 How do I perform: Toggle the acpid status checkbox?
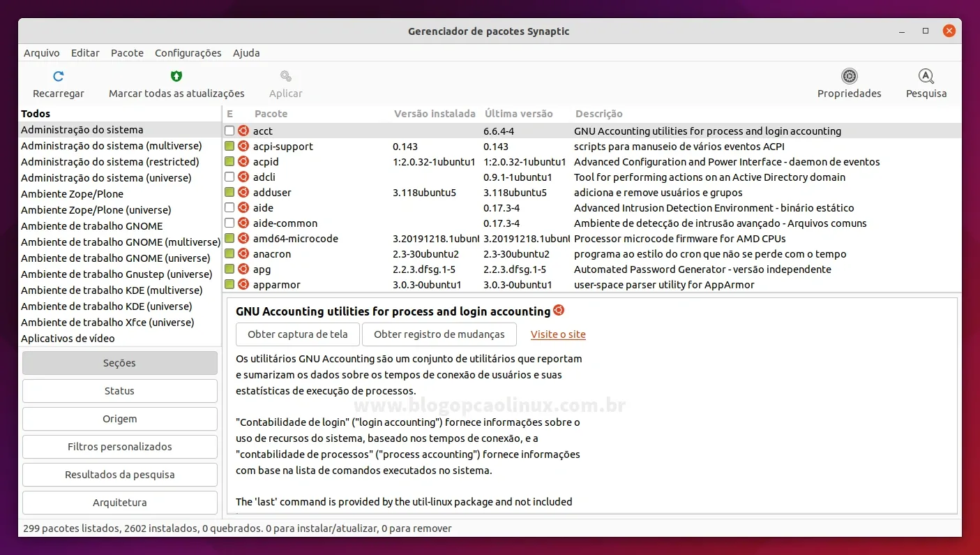coord(229,161)
